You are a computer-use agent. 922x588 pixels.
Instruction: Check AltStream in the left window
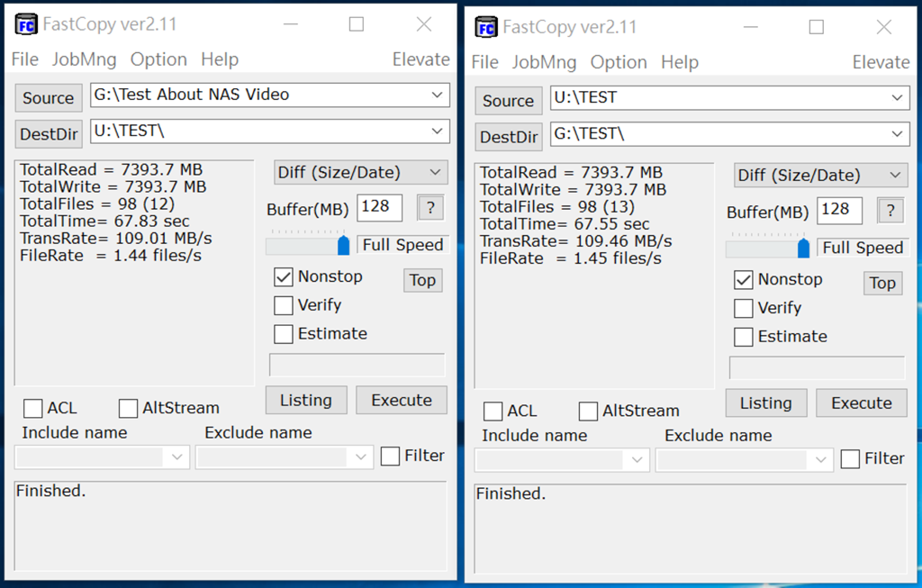coord(128,408)
